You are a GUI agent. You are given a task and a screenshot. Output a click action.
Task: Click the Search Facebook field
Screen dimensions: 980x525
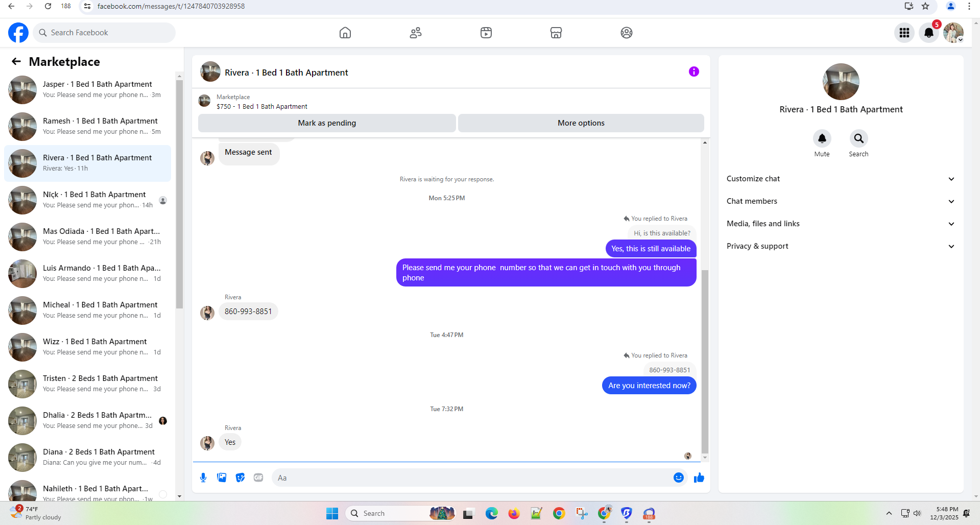105,33
